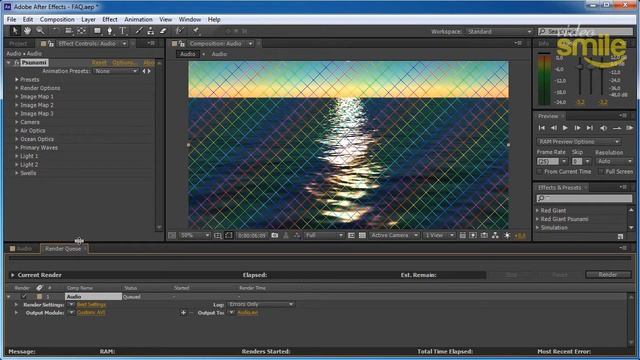Screen dimensions: 640x360
Task: Click Timeline button icon in viewer footer
Action: click(484, 236)
